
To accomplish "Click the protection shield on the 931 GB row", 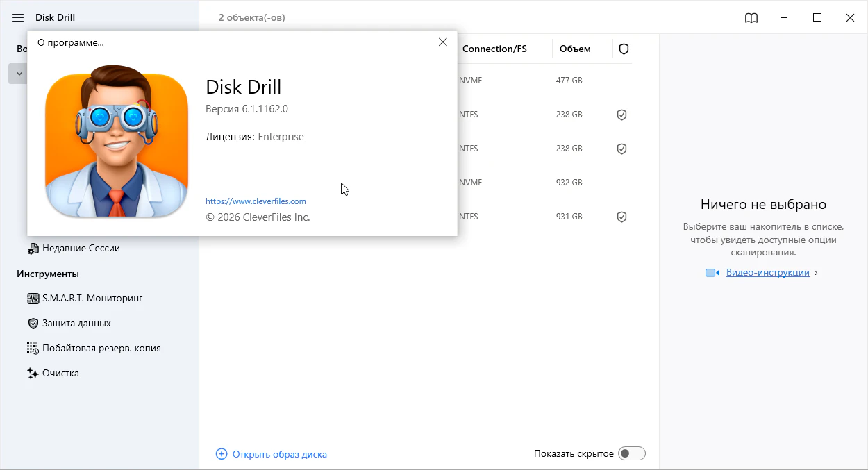I will point(621,217).
